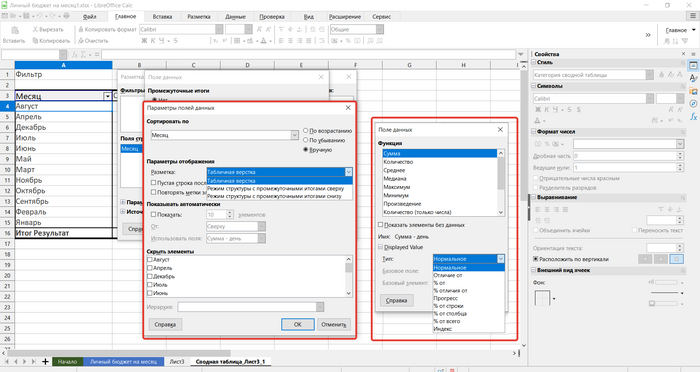
Task: Click the sidebar settings menu icon next to Свойства
Action: (x=693, y=54)
